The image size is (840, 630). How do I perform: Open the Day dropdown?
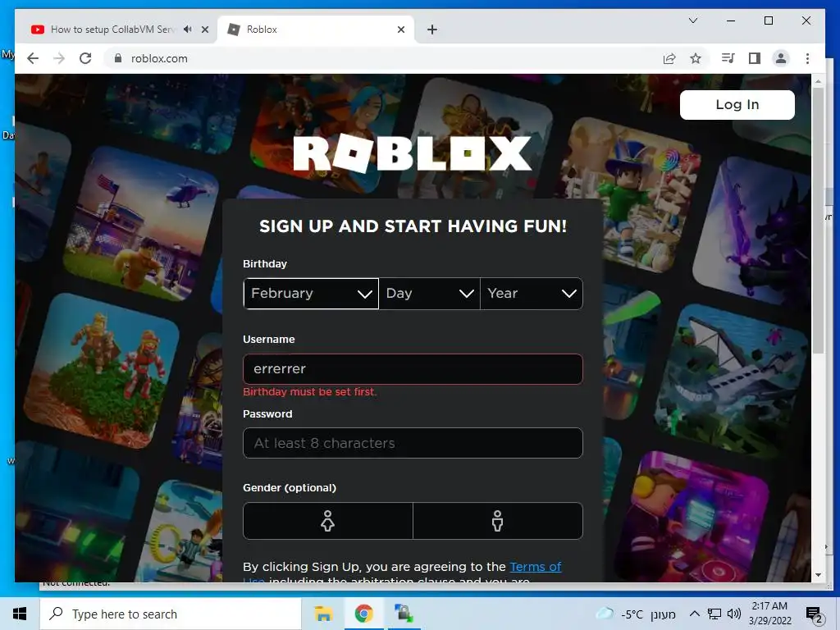(430, 294)
